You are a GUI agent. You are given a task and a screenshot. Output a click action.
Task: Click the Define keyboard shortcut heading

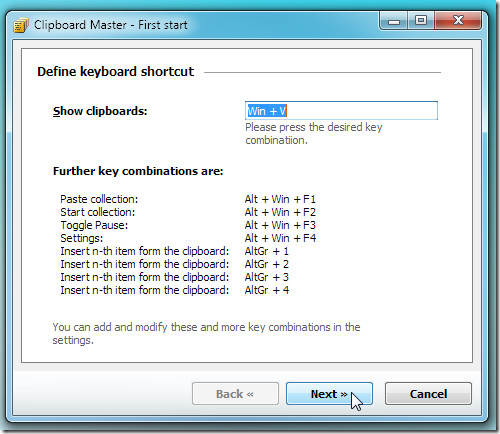(115, 72)
